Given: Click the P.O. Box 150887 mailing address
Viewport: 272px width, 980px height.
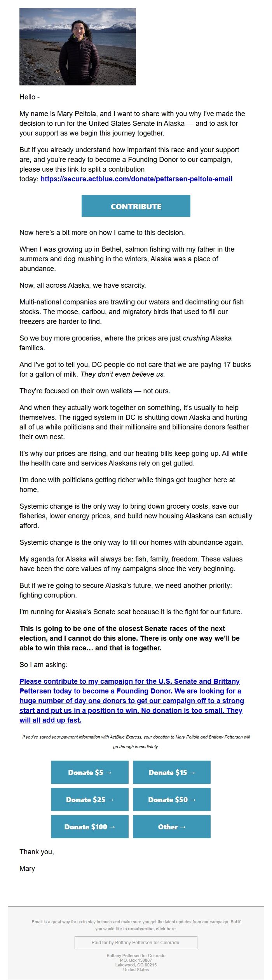Looking at the screenshot, I should tap(136, 960).
